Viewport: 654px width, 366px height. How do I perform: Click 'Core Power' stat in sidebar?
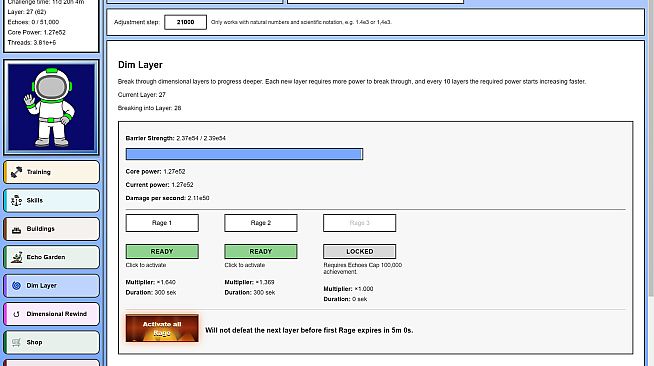click(x=36, y=32)
